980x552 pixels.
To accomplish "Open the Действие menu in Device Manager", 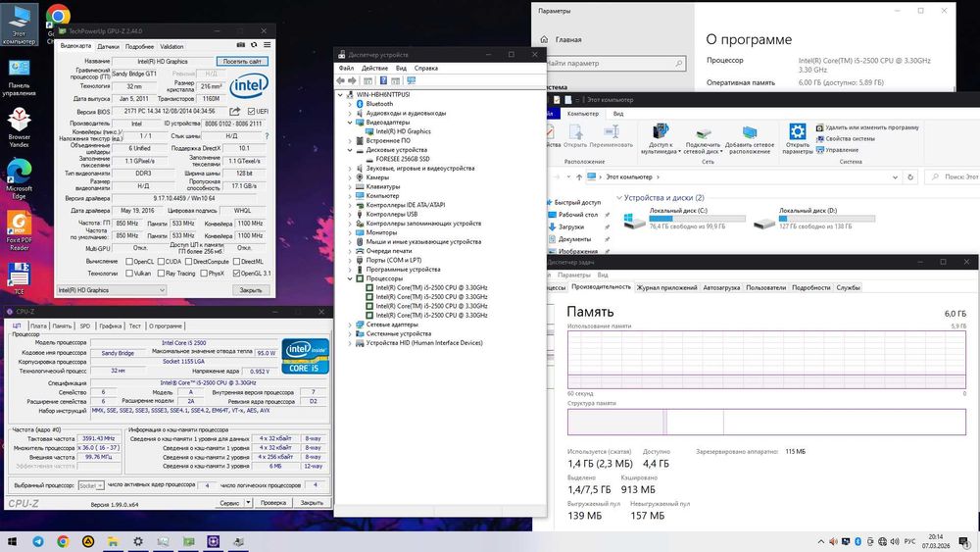I will (x=374, y=68).
